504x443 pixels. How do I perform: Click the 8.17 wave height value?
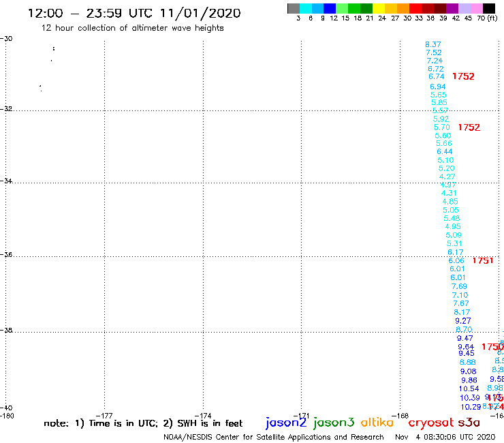pyautogui.click(x=462, y=312)
